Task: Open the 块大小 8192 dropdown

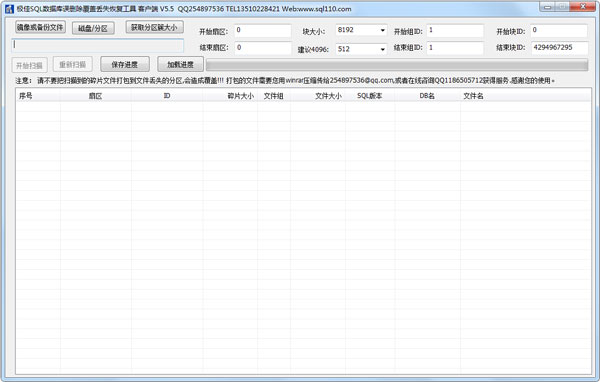Action: pos(361,30)
